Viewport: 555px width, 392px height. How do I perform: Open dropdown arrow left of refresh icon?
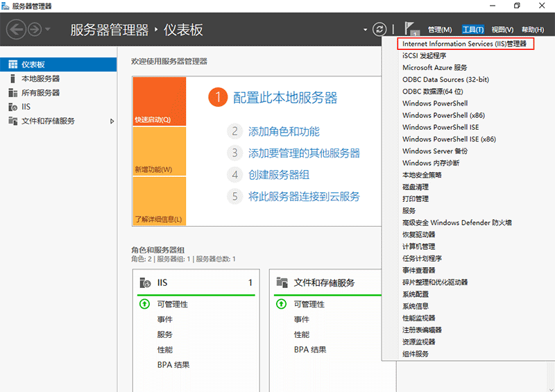(366, 30)
